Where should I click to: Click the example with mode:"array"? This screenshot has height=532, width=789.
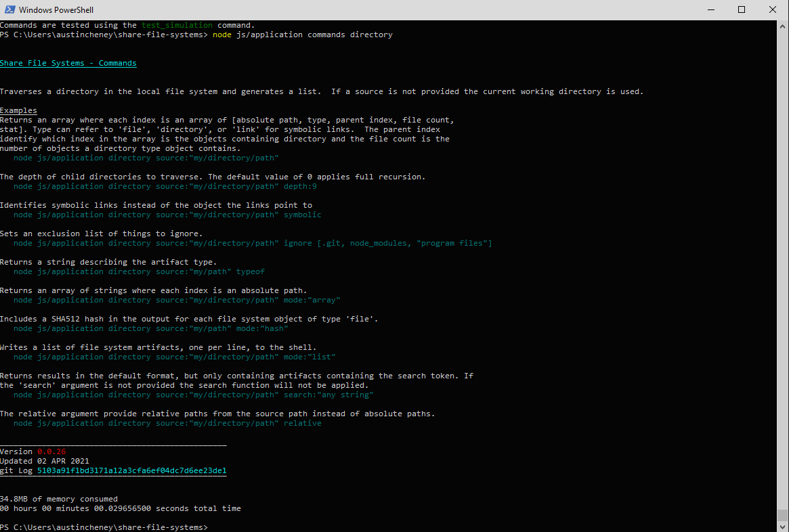(x=177, y=301)
